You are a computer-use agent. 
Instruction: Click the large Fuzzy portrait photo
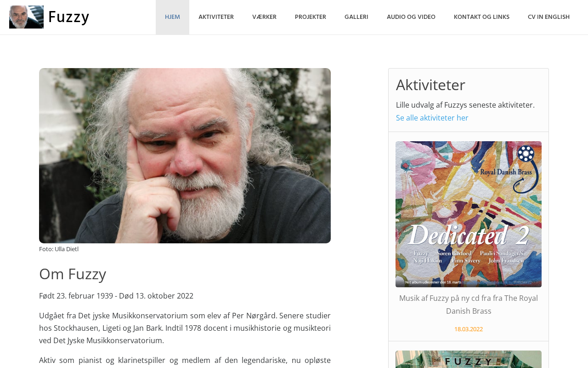tap(185, 155)
